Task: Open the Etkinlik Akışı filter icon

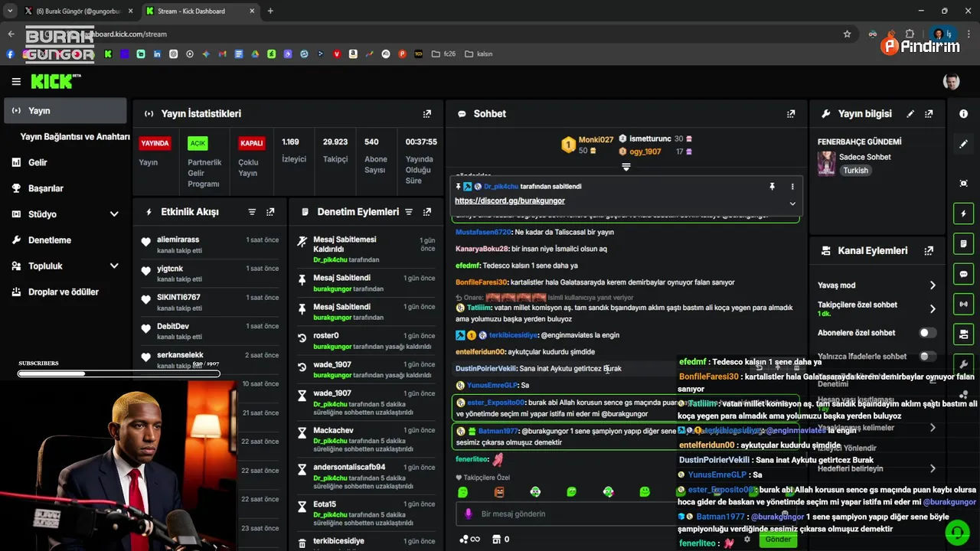Action: coord(252,212)
